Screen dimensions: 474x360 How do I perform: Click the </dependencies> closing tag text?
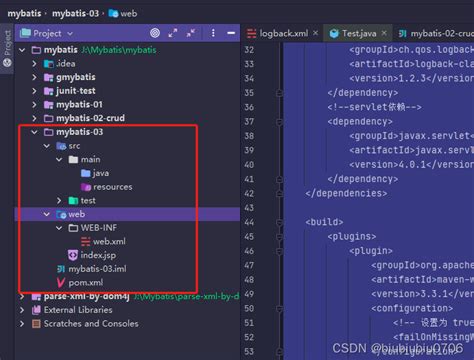(346, 193)
